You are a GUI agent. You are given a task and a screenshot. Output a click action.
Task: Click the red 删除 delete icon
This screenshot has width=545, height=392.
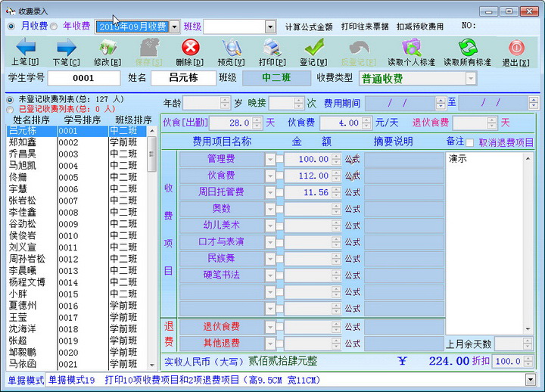(x=191, y=47)
